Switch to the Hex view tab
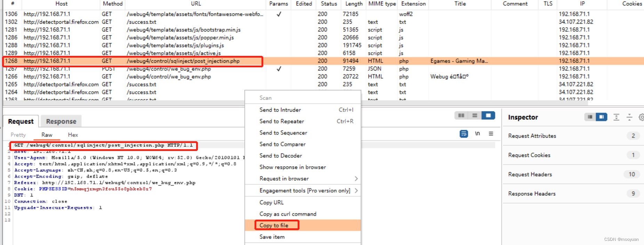 (73, 135)
